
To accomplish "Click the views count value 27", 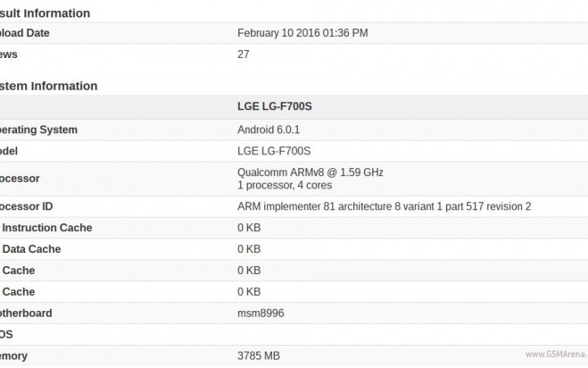I will [x=243, y=54].
